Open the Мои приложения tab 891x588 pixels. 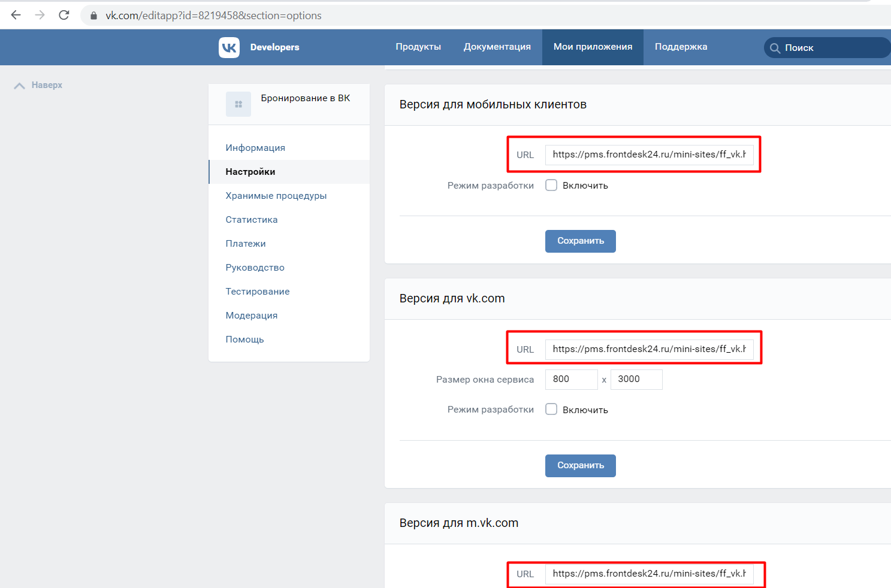coord(593,47)
